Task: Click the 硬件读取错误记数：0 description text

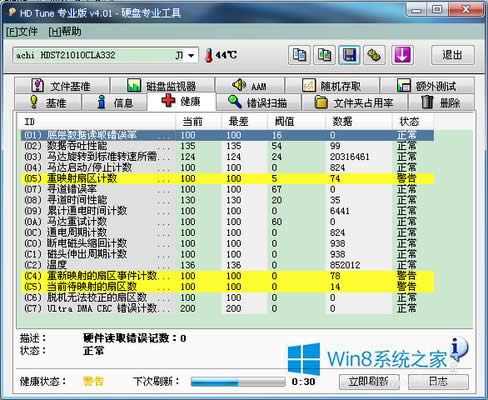Action: click(135, 338)
